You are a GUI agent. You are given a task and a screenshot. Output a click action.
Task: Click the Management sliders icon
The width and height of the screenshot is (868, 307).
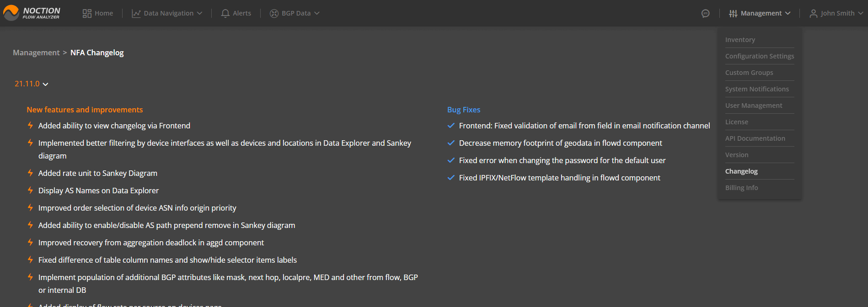click(x=733, y=13)
